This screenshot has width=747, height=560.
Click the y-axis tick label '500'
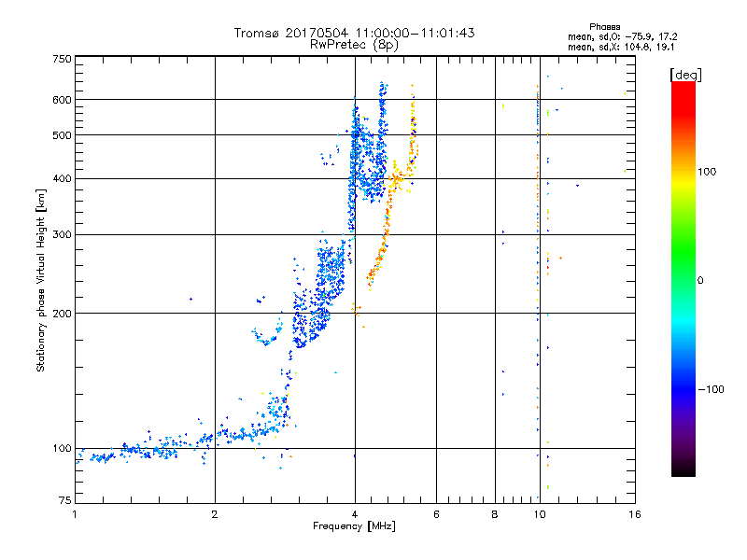[x=62, y=135]
